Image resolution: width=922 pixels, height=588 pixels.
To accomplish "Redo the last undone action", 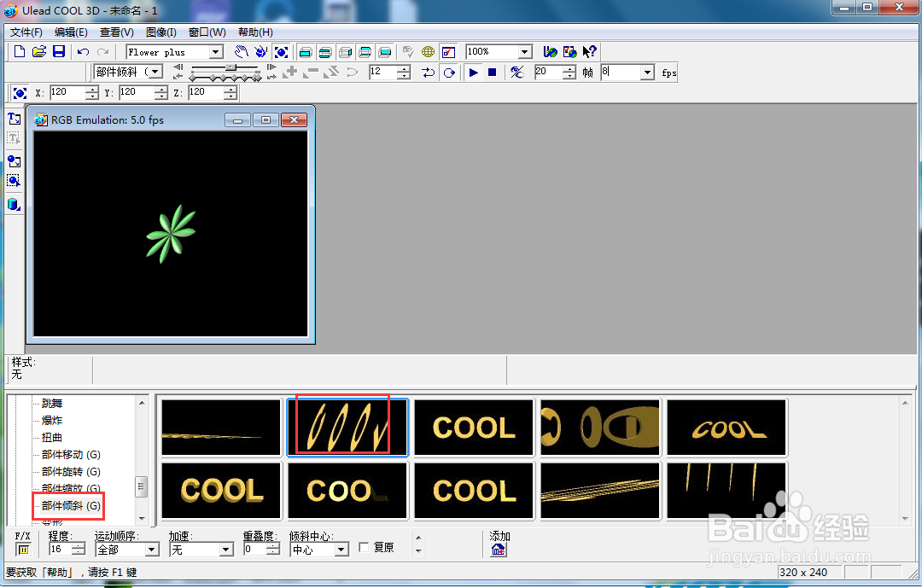I will (103, 52).
